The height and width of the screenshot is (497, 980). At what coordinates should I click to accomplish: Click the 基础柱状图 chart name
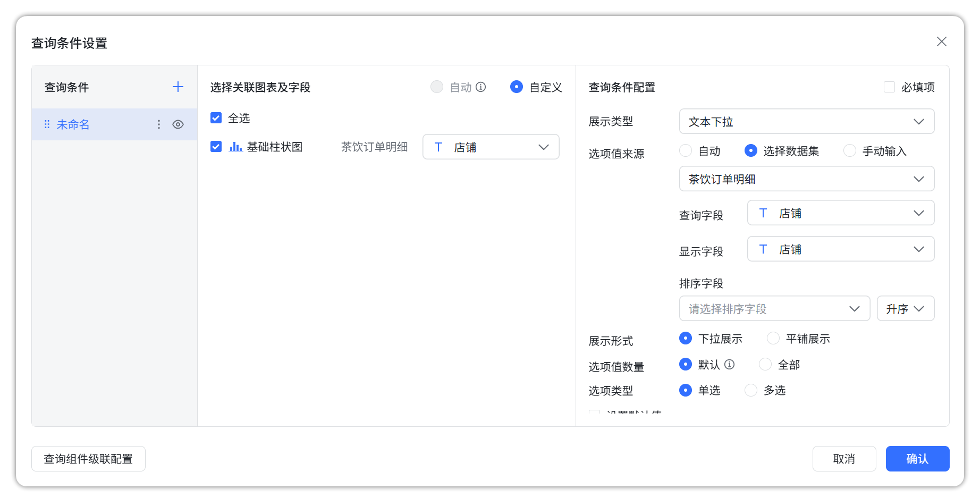coord(275,147)
